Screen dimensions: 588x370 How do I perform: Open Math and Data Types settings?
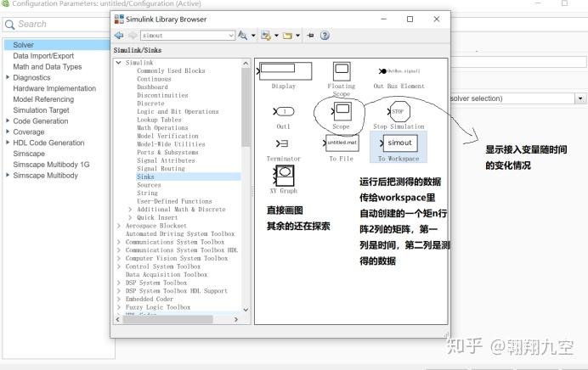point(48,67)
